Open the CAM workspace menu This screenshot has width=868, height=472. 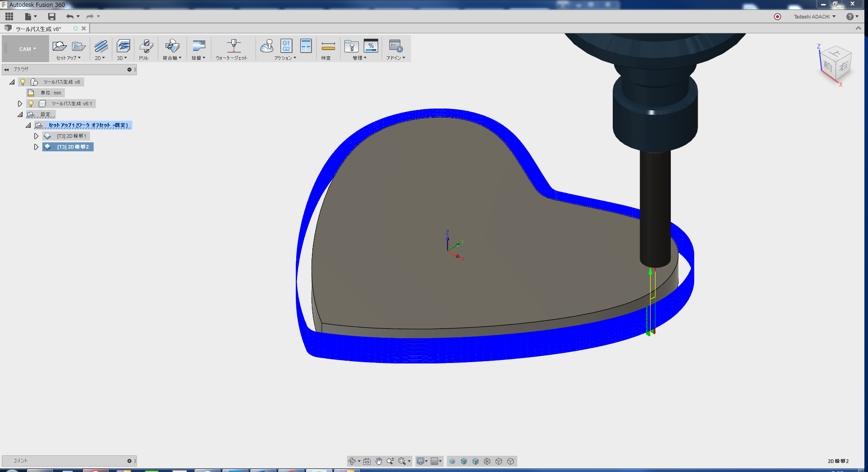[25, 49]
